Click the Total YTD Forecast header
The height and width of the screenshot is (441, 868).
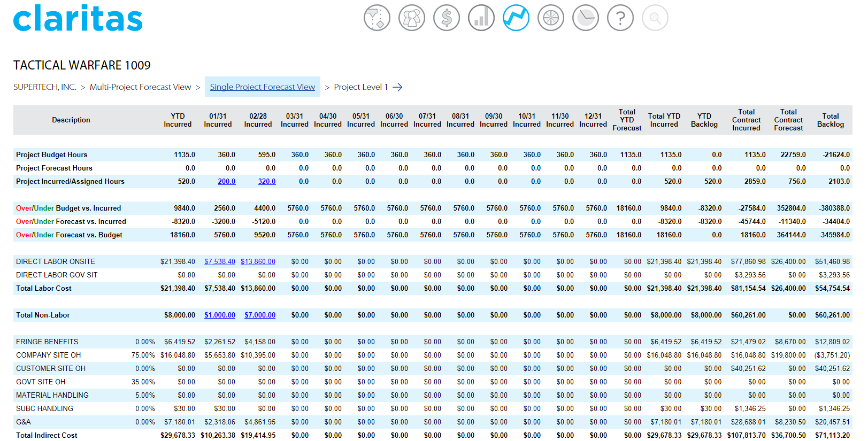(x=627, y=120)
